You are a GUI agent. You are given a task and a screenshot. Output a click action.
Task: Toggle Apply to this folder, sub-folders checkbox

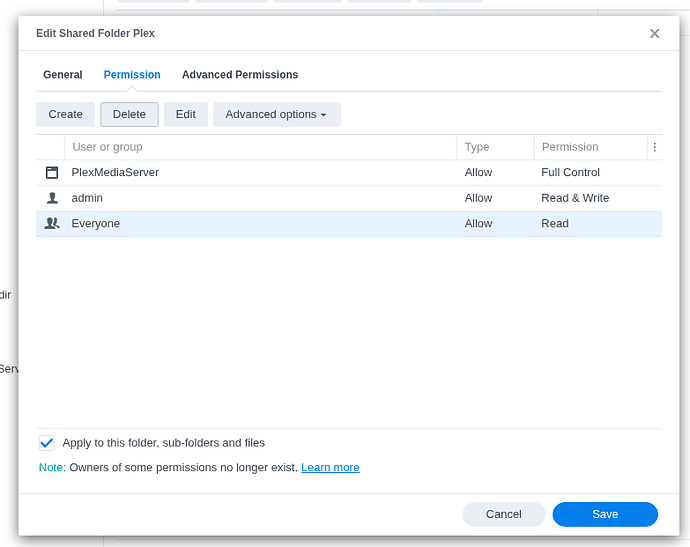tap(47, 443)
